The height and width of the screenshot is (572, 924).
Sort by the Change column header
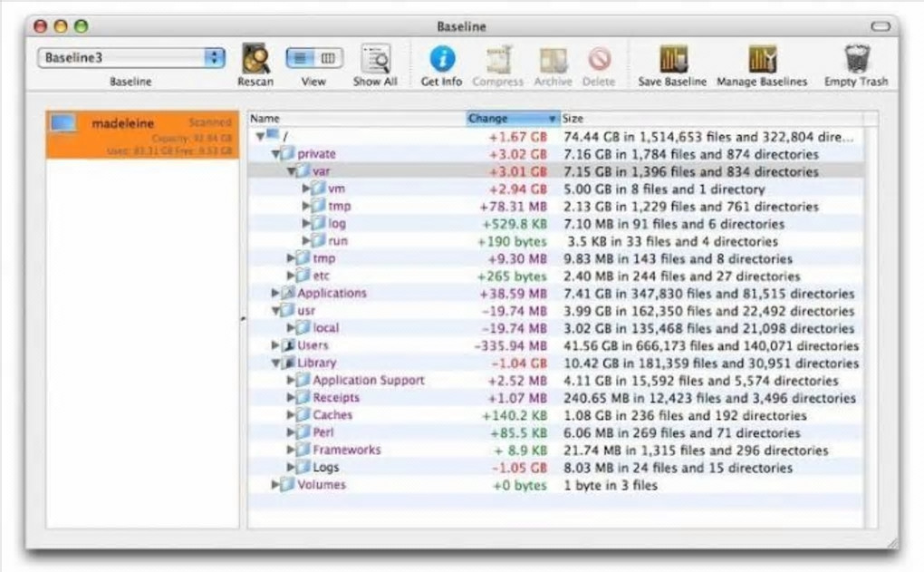513,119
